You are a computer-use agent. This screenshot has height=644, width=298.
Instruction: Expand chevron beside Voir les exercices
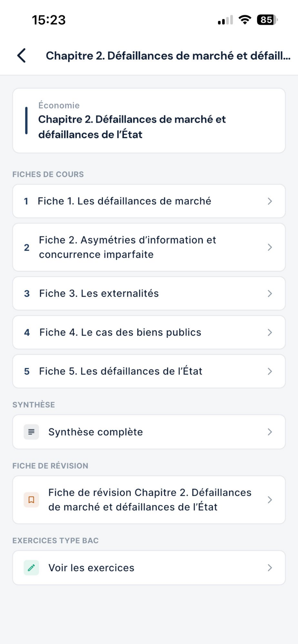(270, 567)
